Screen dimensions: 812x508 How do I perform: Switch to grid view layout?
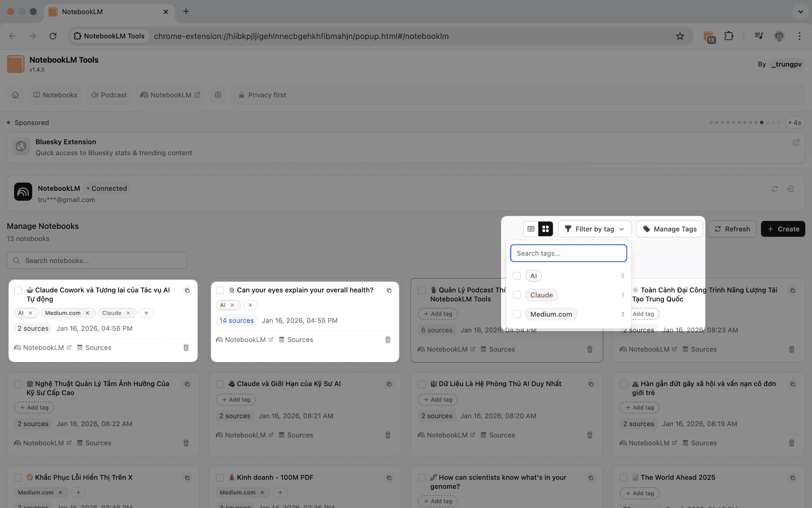[545, 229]
